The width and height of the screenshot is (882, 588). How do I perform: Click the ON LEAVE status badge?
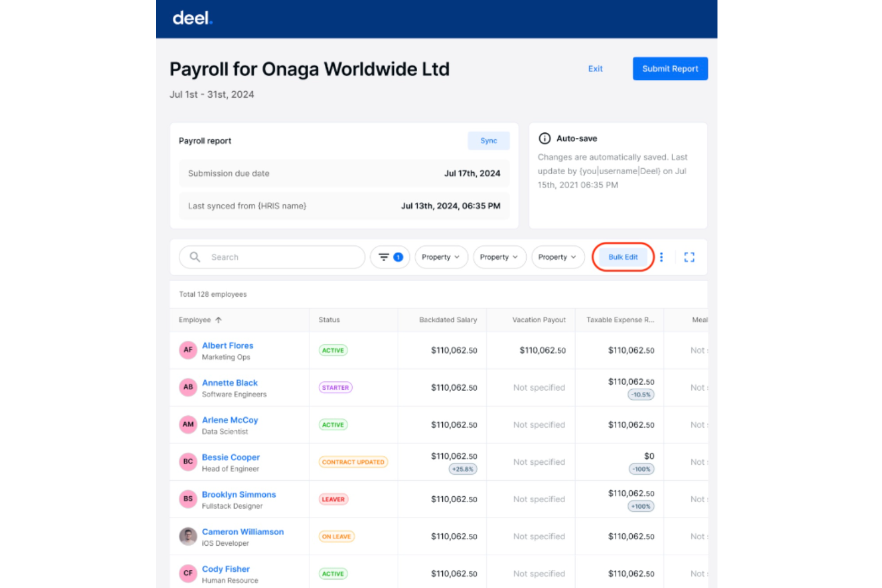[337, 537]
